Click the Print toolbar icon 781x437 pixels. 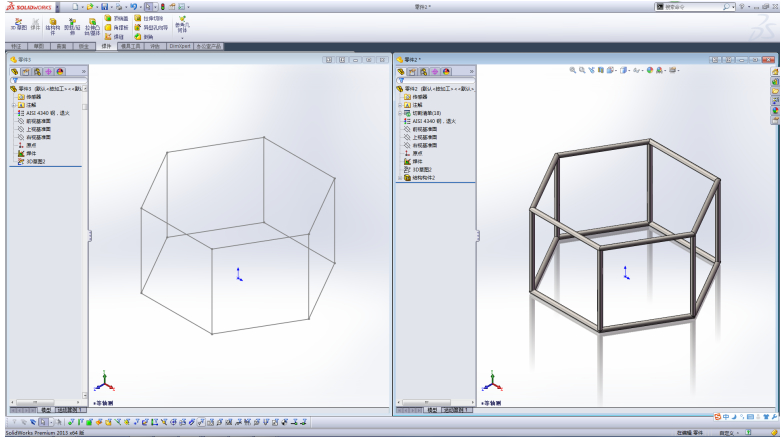pyautogui.click(x=119, y=7)
